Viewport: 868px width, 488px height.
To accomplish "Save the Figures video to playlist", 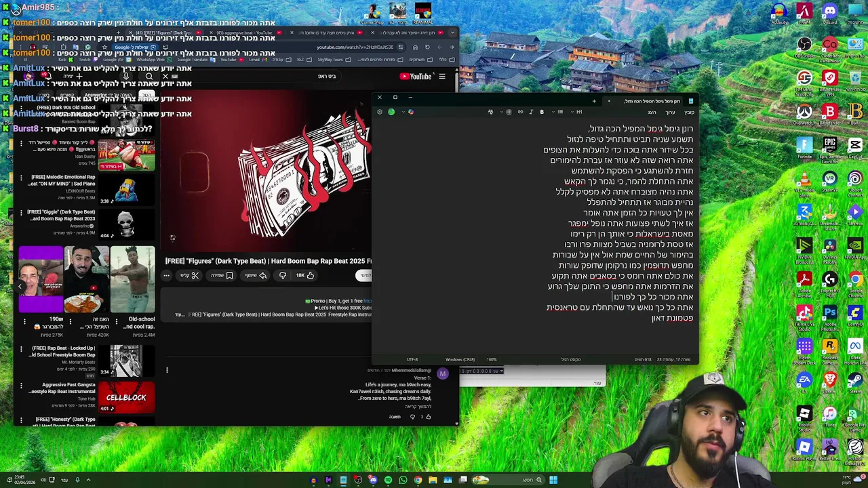I will pos(222,275).
